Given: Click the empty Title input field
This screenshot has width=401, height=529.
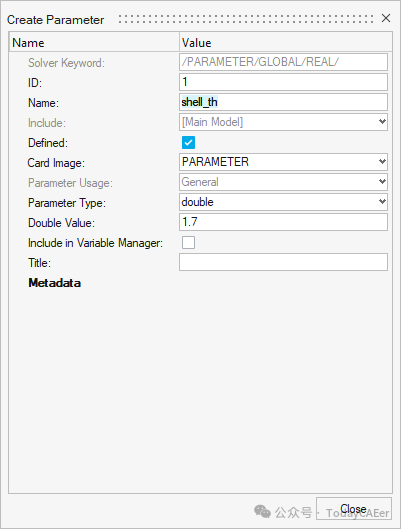Looking at the screenshot, I should pyautogui.click(x=283, y=262).
